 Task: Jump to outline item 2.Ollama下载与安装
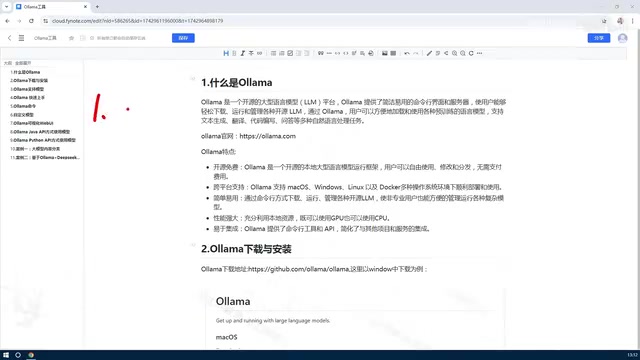[x=29, y=81]
